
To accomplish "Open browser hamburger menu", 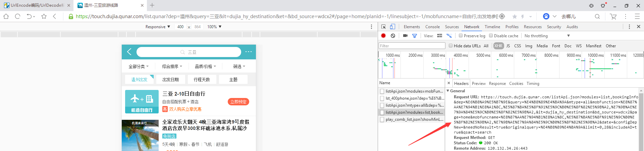I will pos(637,16).
